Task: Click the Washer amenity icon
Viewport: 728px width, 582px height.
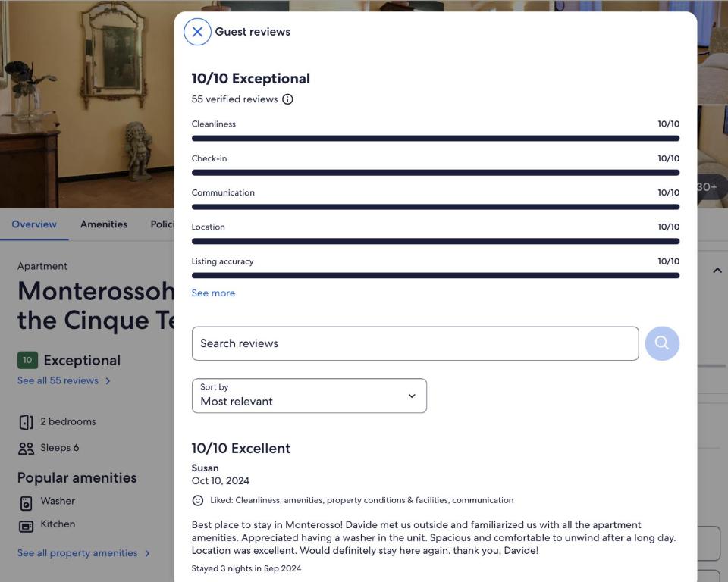Action: 26,503
